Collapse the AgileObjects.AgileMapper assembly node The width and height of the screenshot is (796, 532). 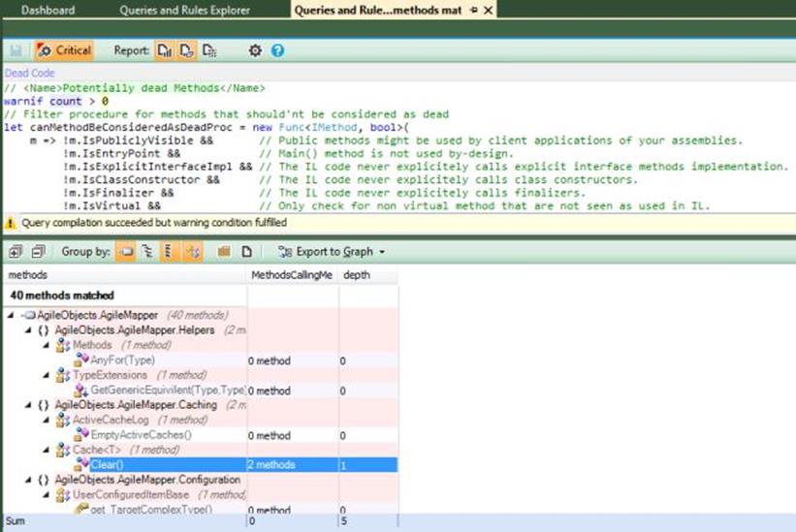pyautogui.click(x=10, y=316)
